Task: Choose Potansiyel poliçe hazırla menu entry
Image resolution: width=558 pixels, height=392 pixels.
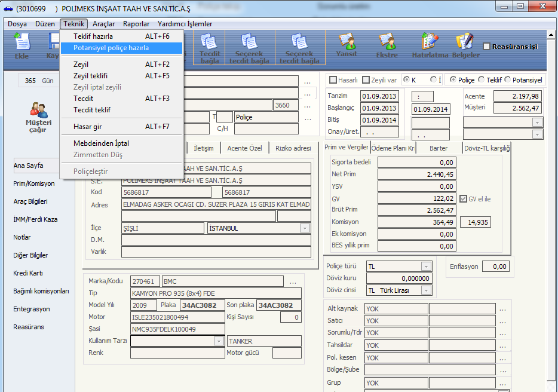Action: point(111,48)
